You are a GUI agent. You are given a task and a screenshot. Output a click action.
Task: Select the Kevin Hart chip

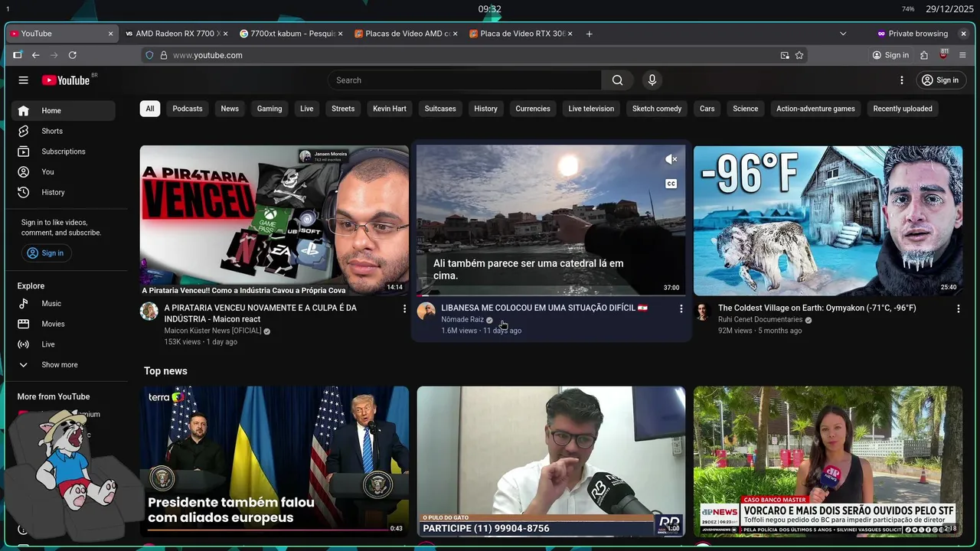(390, 109)
